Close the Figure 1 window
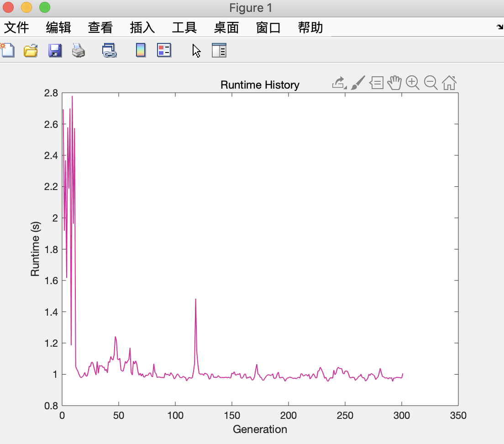The height and width of the screenshot is (444, 504). pyautogui.click(x=8, y=7)
